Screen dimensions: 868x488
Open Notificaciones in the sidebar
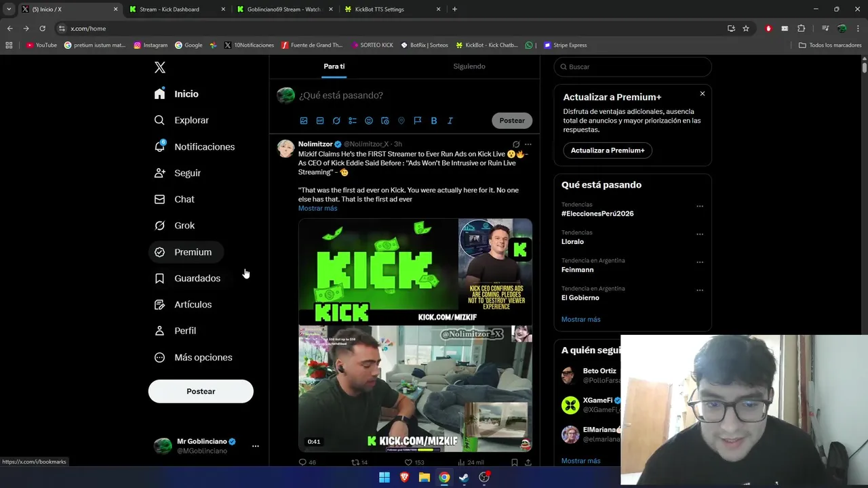click(x=194, y=146)
